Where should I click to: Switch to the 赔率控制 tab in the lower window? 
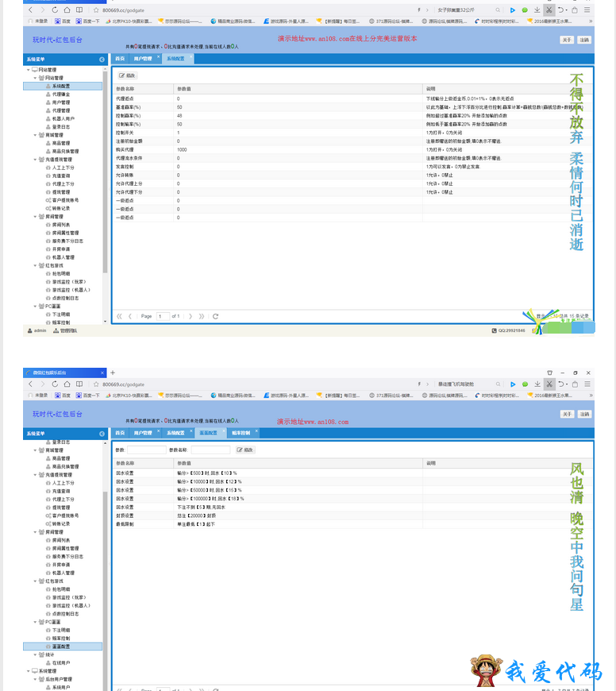coord(241,433)
